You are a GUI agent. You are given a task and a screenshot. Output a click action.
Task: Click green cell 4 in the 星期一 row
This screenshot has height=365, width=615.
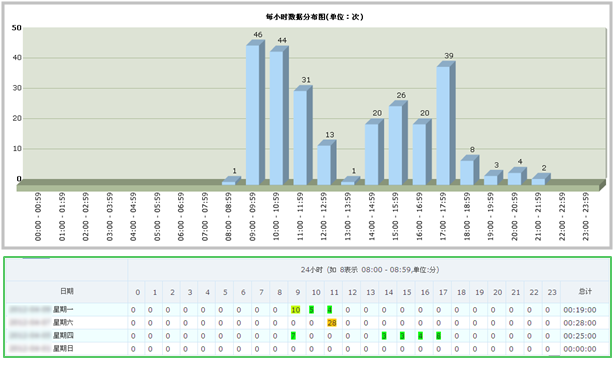tap(329, 310)
